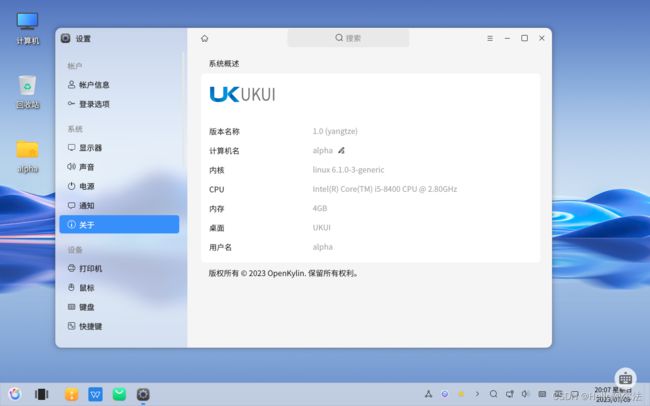650x406 pixels.
Task: Click the purple circle tray icon
Action: 444,394
